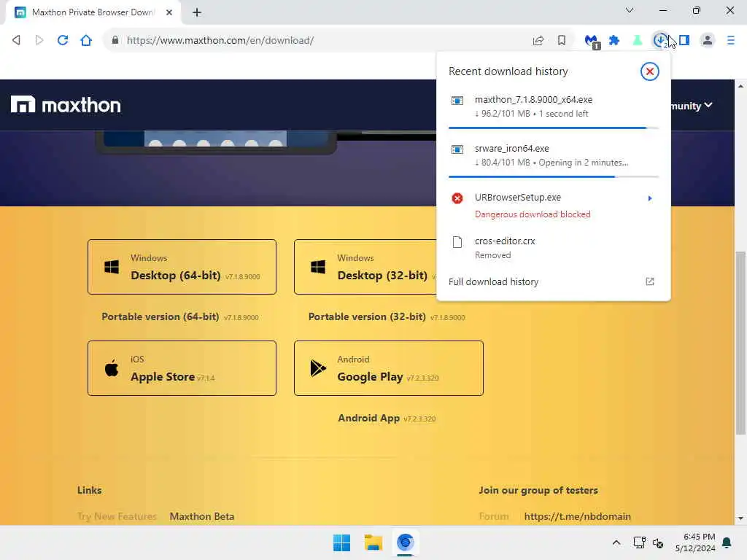Click page scrollbar up arrow

(740, 86)
